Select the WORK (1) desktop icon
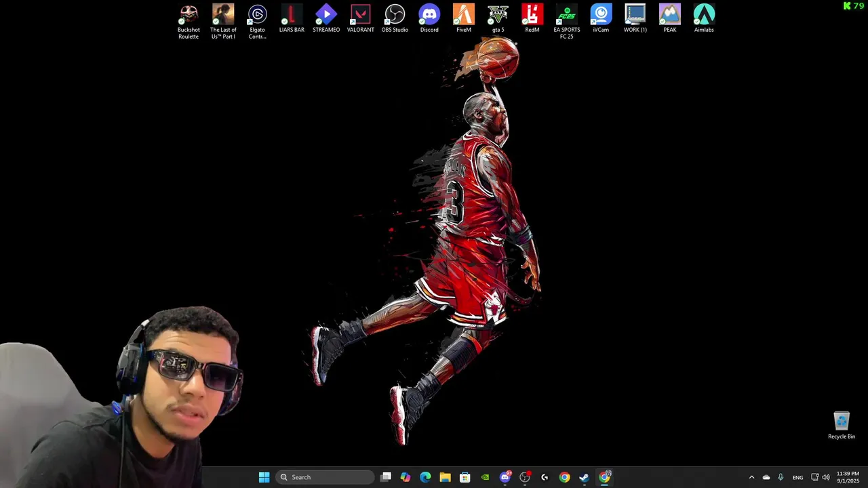 click(x=635, y=18)
